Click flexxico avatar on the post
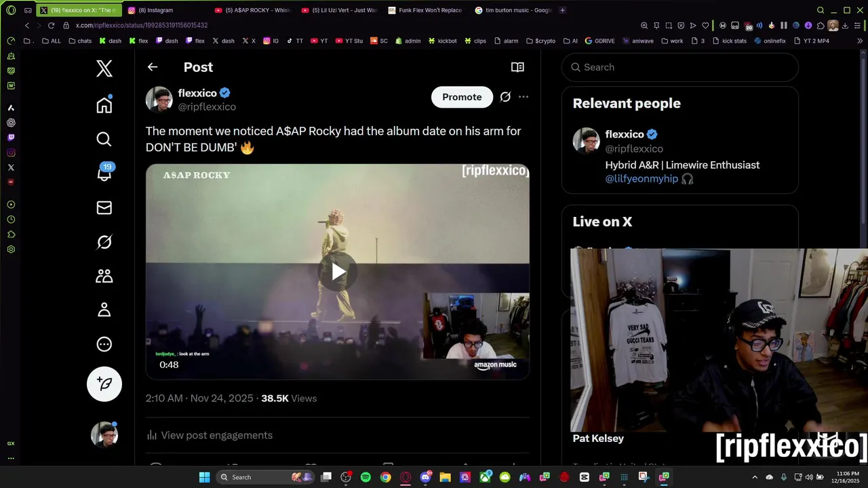This screenshot has height=488, width=868. pos(159,99)
